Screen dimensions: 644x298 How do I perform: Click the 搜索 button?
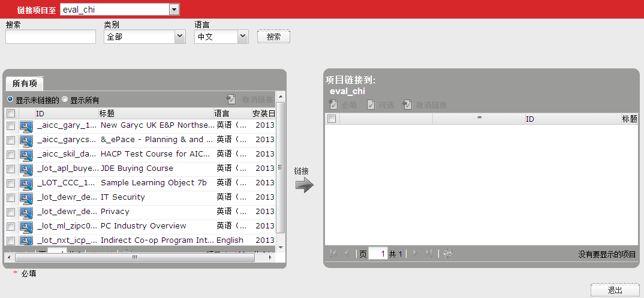coord(273,37)
